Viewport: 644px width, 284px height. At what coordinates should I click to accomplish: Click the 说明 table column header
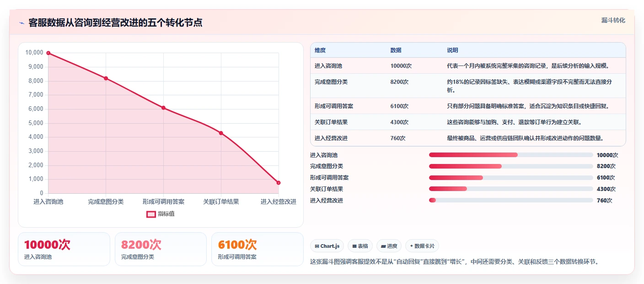tap(452, 50)
